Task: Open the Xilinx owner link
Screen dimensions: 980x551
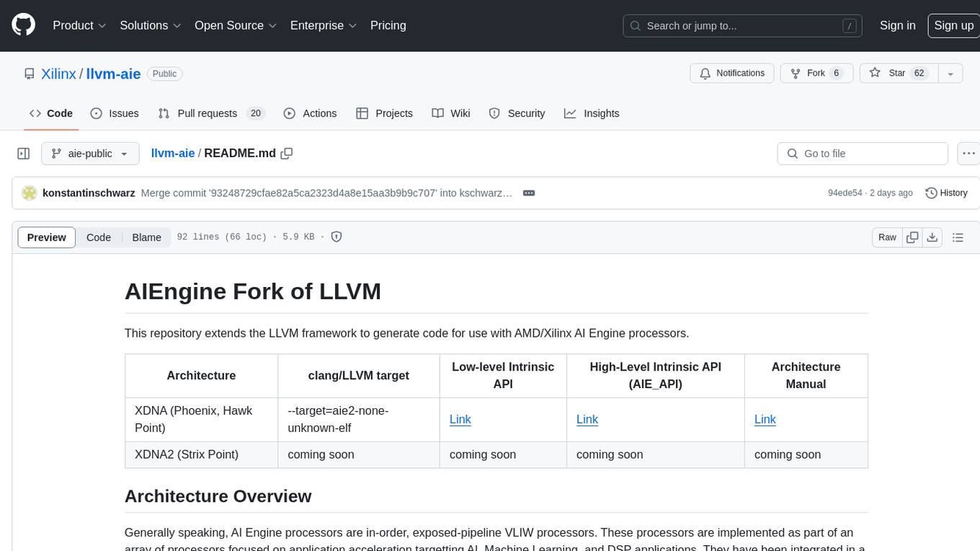Action: (x=58, y=74)
